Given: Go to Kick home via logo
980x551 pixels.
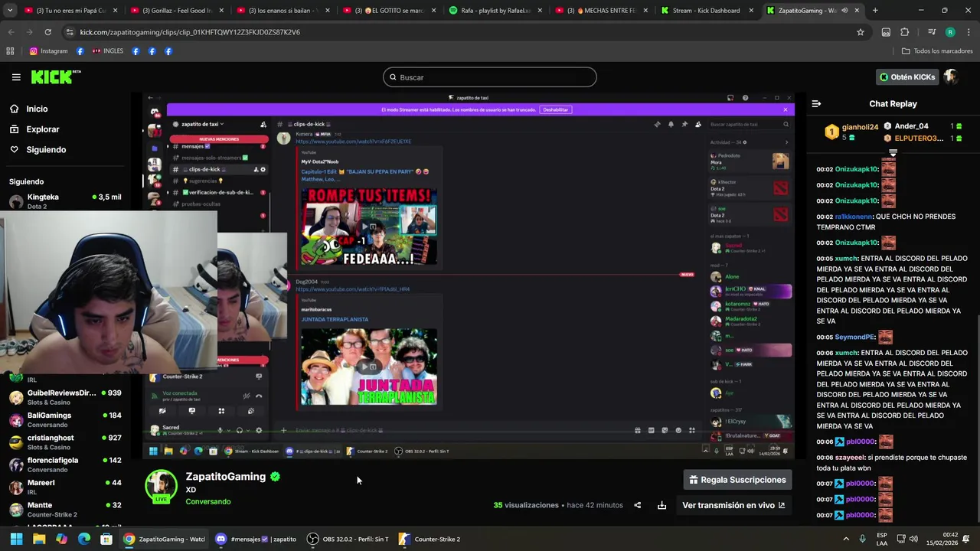Looking at the screenshot, I should (x=55, y=77).
